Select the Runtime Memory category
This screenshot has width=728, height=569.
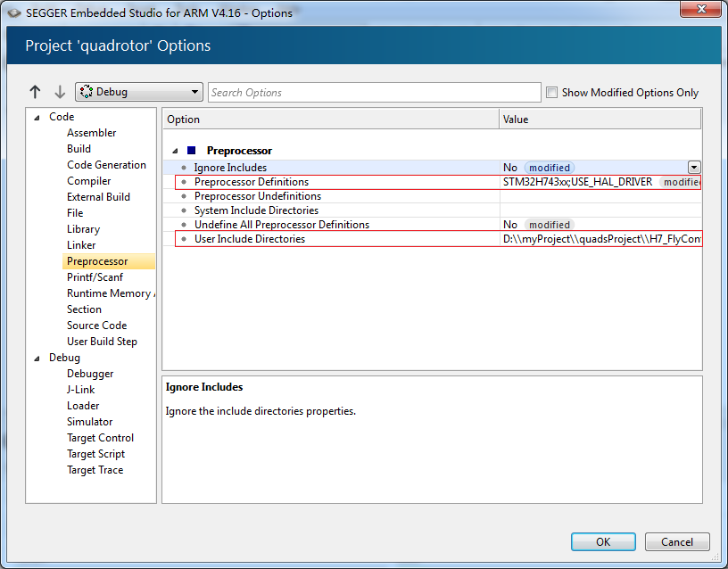[111, 293]
